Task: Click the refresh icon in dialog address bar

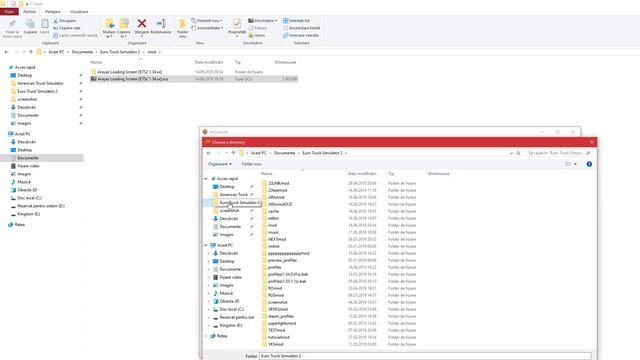Action: (518, 153)
